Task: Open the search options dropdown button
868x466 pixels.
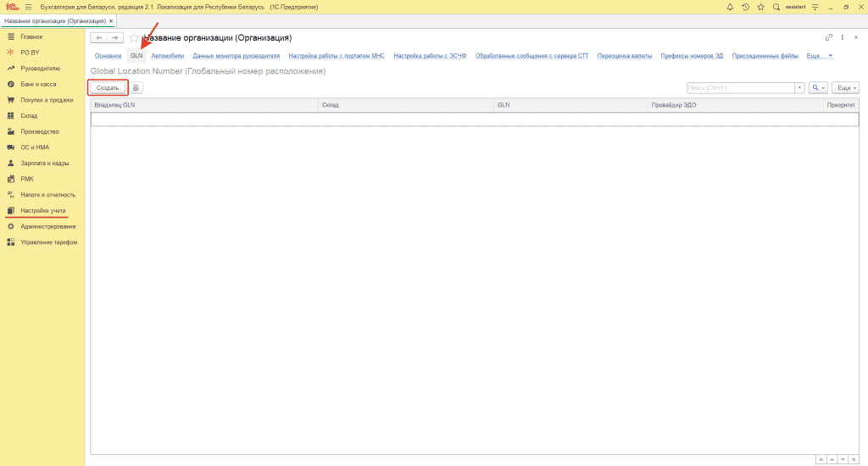Action: 818,87
